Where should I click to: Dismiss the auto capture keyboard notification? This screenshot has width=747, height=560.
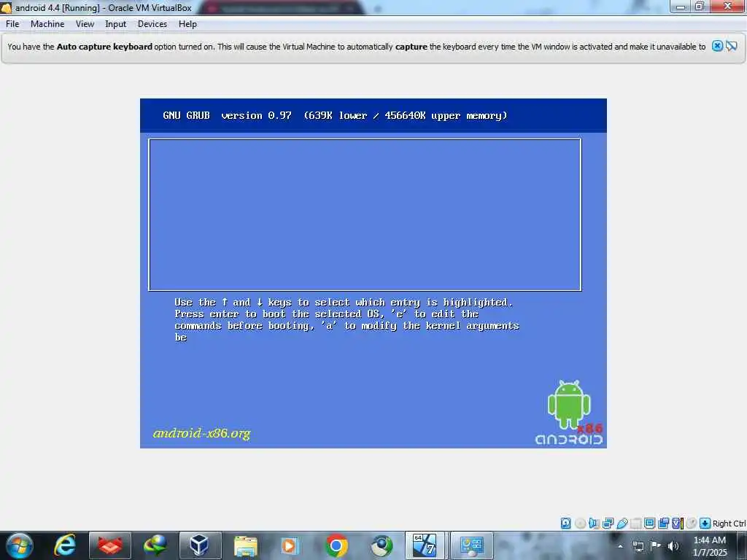click(x=718, y=46)
